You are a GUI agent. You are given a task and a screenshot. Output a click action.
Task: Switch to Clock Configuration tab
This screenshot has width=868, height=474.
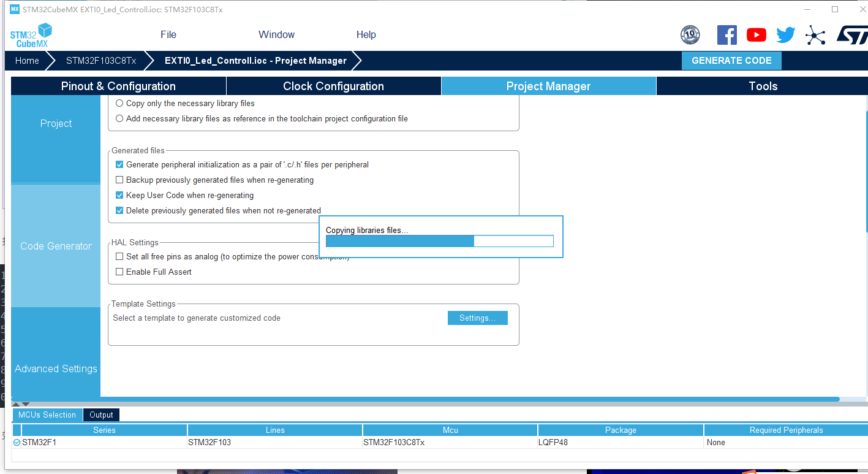334,86
